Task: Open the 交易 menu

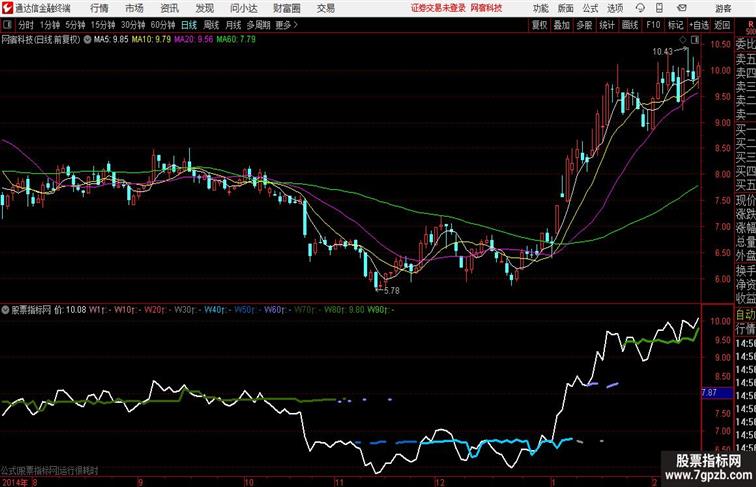Action: click(x=325, y=8)
